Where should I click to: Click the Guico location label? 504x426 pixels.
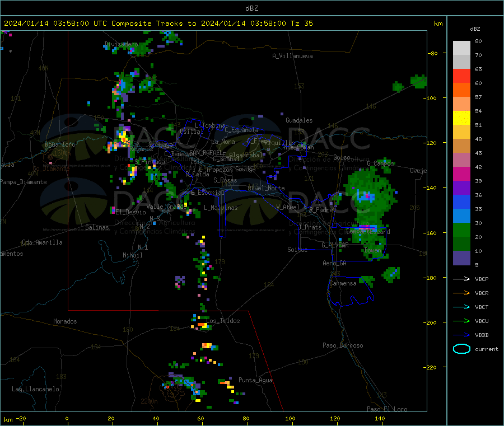[x=342, y=157]
